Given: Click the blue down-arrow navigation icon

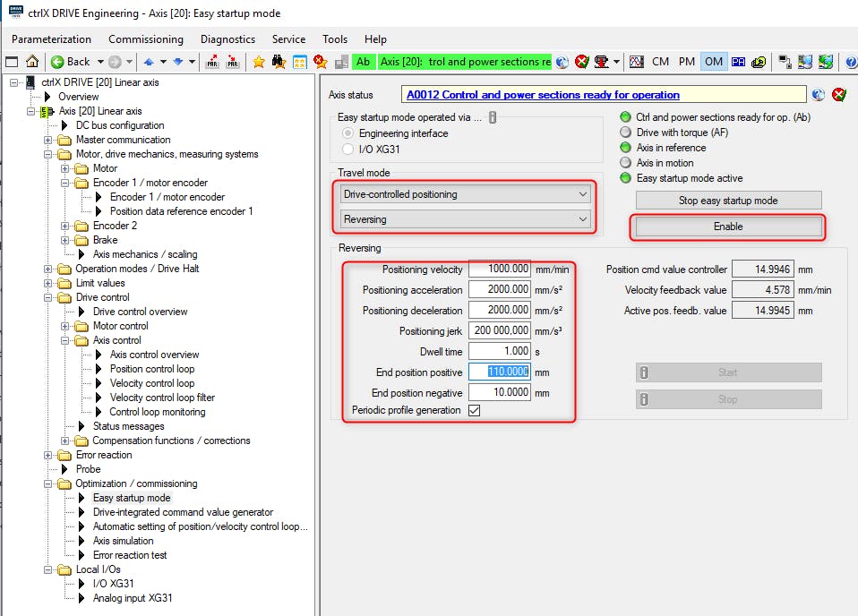Looking at the screenshot, I should click(x=178, y=62).
